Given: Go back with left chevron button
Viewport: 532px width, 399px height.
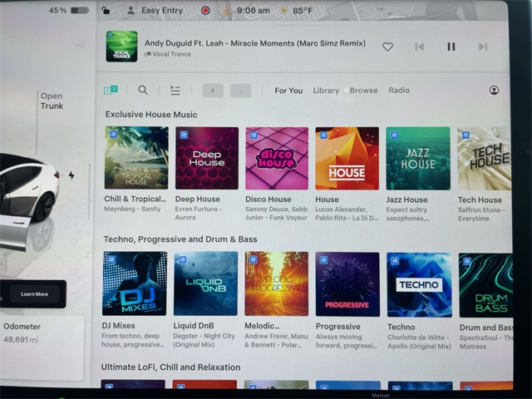Looking at the screenshot, I should coord(213,91).
